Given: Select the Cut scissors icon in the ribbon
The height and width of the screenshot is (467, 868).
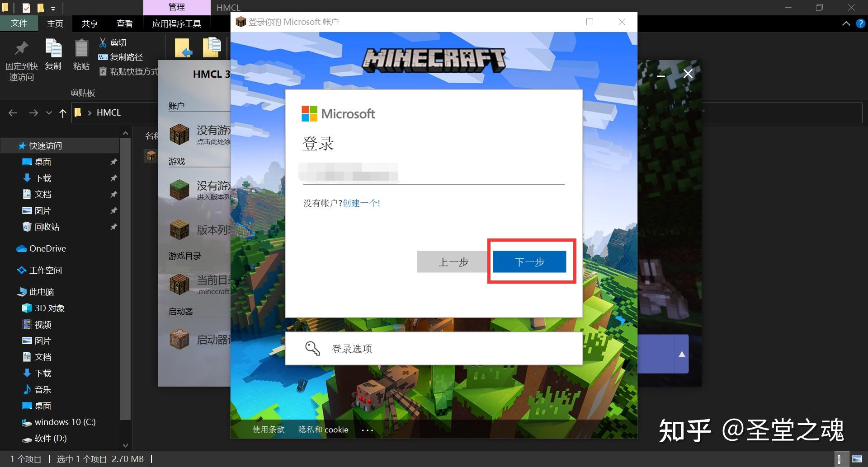Looking at the screenshot, I should [103, 42].
